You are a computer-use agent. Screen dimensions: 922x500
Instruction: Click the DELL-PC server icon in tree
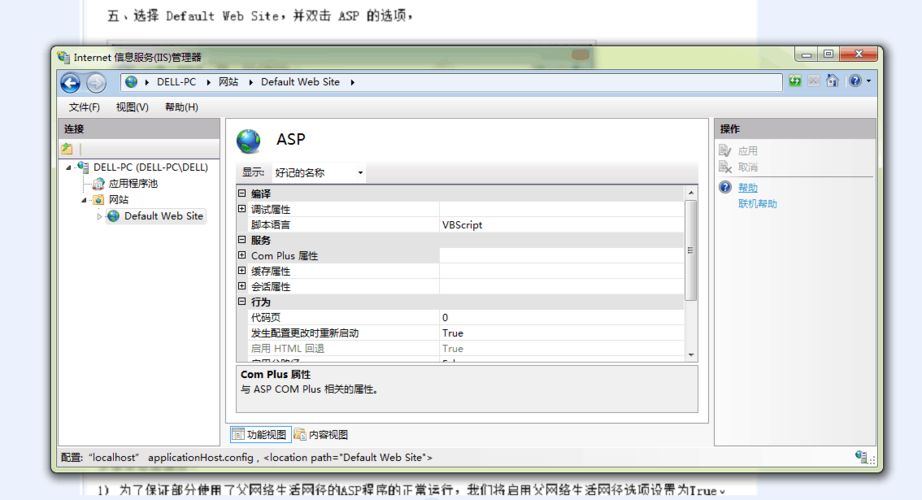click(83, 167)
